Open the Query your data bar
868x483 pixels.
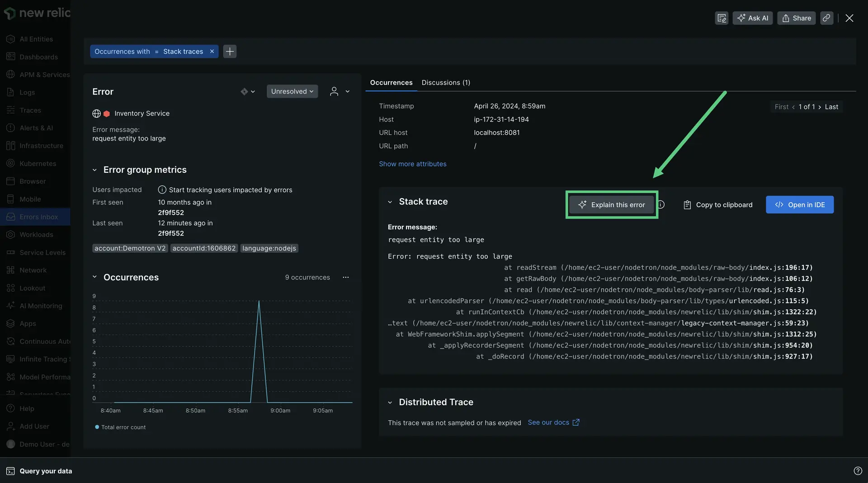tap(45, 471)
